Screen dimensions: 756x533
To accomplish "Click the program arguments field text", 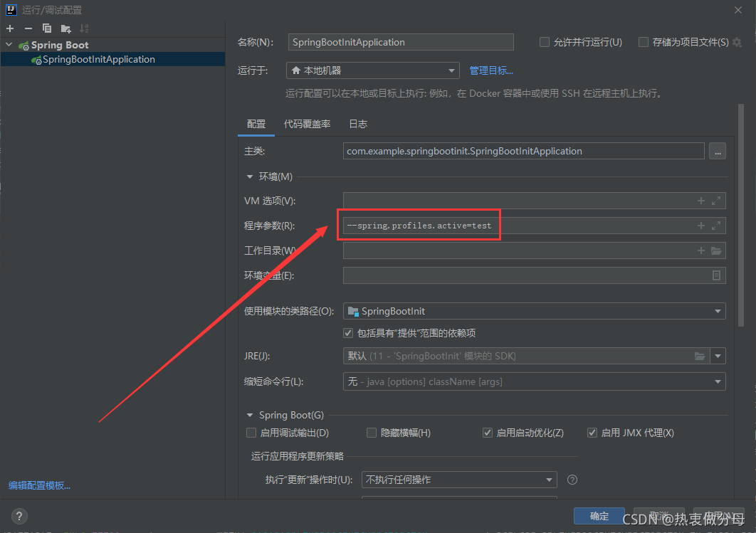I will coord(419,226).
